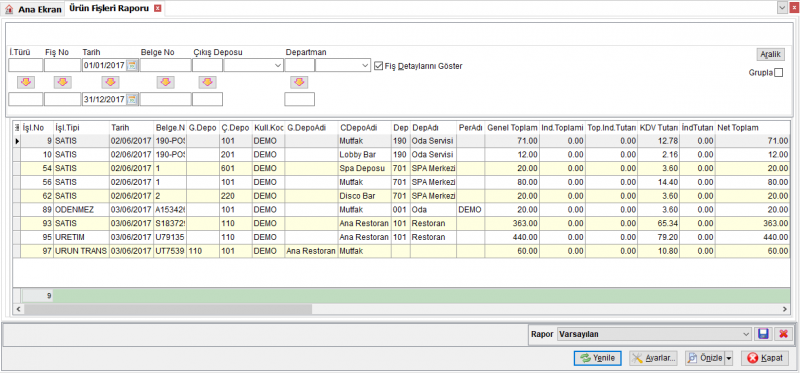Close the Ürün Fişleri Raporu tab

point(158,9)
